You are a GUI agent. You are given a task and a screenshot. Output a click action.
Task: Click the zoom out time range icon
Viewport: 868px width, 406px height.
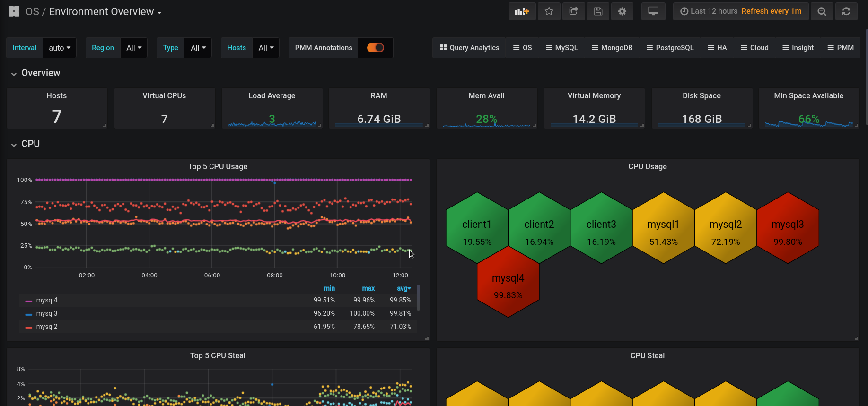tap(822, 11)
